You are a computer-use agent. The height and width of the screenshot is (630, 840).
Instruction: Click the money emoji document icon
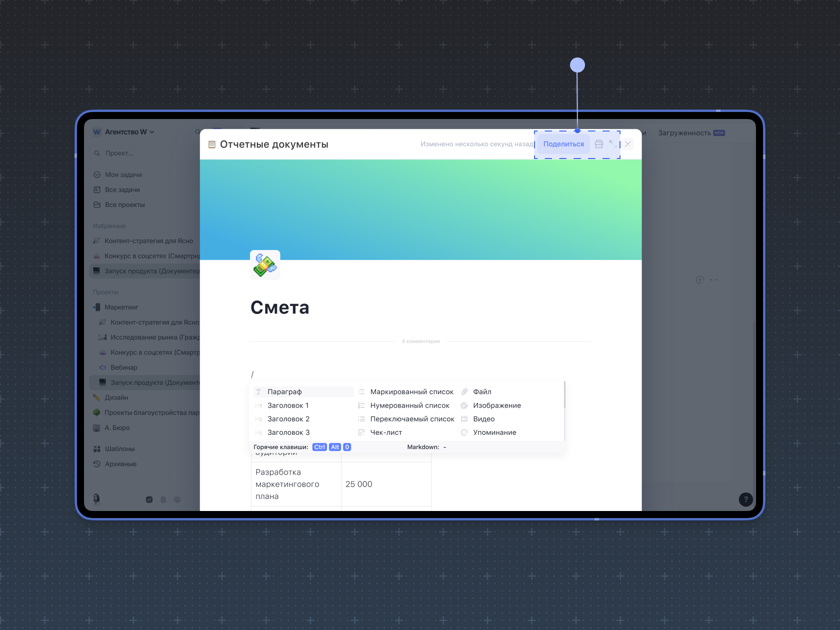pyautogui.click(x=265, y=265)
